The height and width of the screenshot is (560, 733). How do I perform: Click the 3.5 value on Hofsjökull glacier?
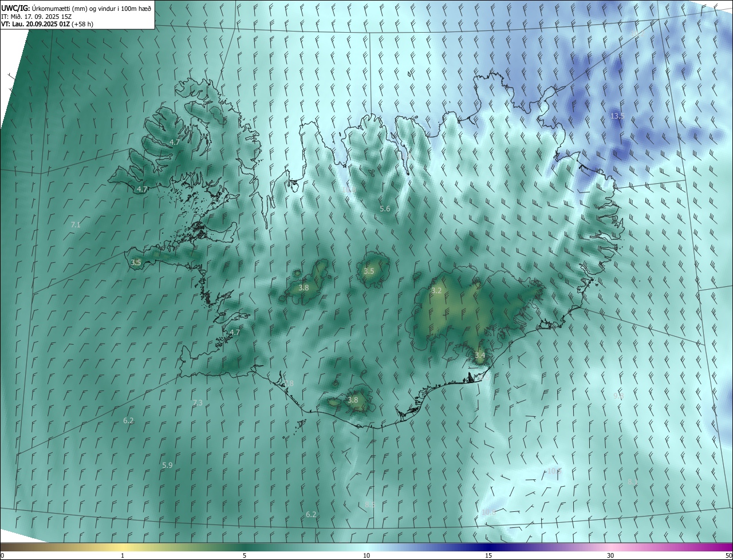pyautogui.click(x=369, y=271)
